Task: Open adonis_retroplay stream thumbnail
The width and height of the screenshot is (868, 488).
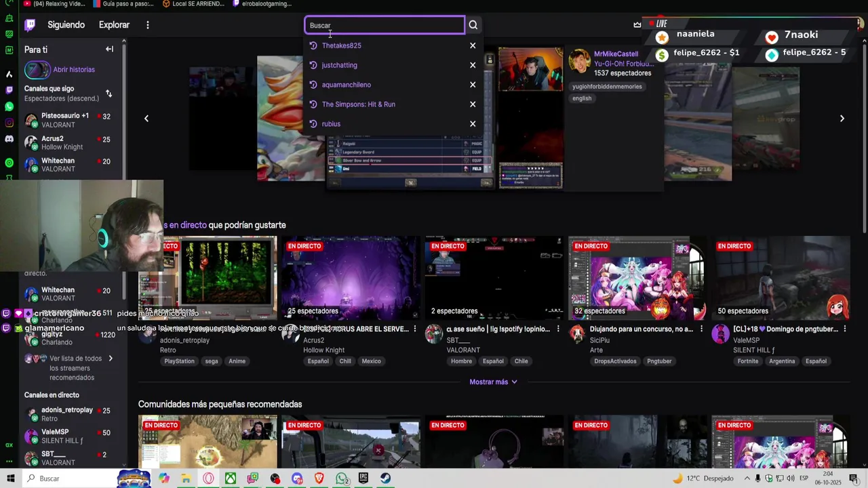Action: 208,278
